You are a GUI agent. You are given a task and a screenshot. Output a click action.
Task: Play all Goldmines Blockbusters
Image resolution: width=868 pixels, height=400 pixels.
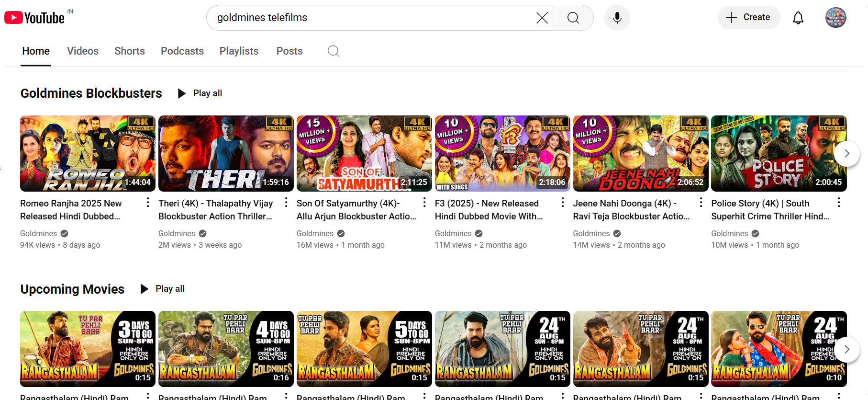pyautogui.click(x=200, y=93)
